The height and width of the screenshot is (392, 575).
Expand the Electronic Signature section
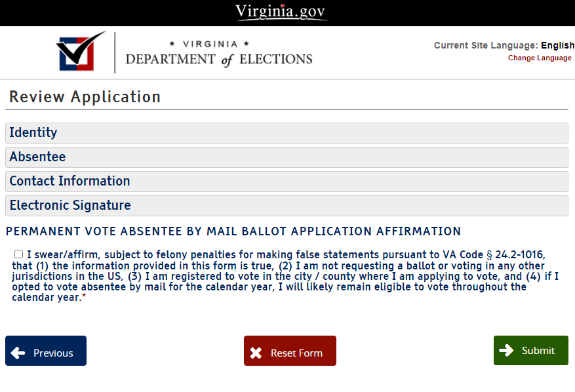tap(287, 205)
